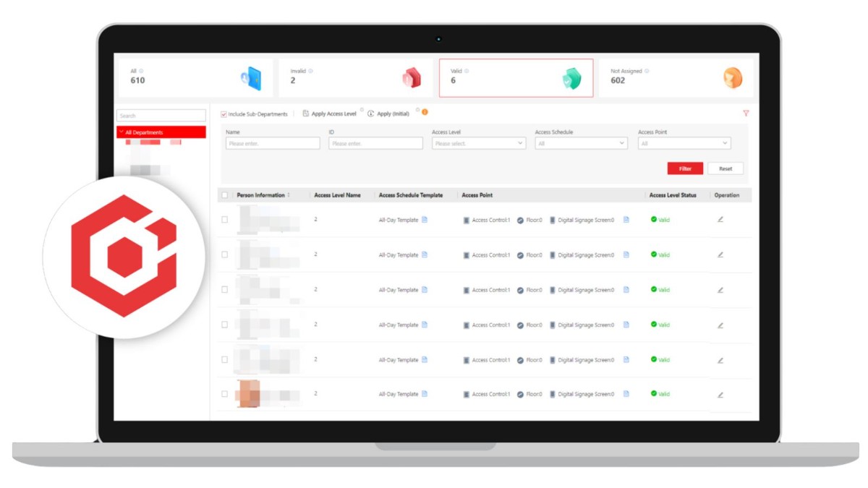View access point details in the first row
The height and width of the screenshot is (488, 868).
tap(626, 220)
